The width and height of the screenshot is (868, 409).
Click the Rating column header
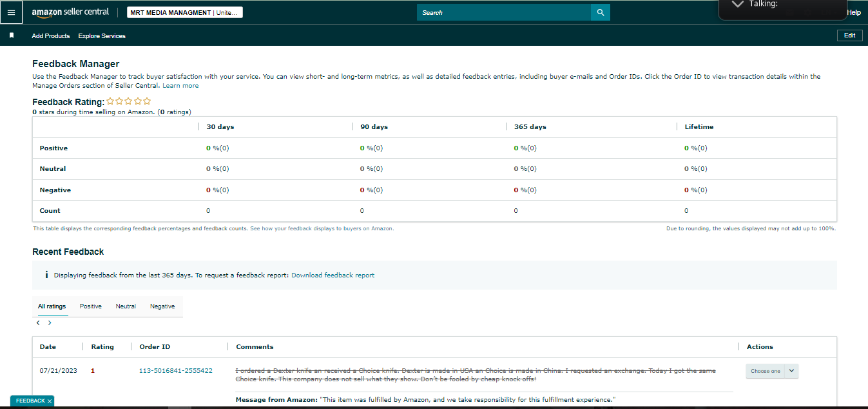102,347
